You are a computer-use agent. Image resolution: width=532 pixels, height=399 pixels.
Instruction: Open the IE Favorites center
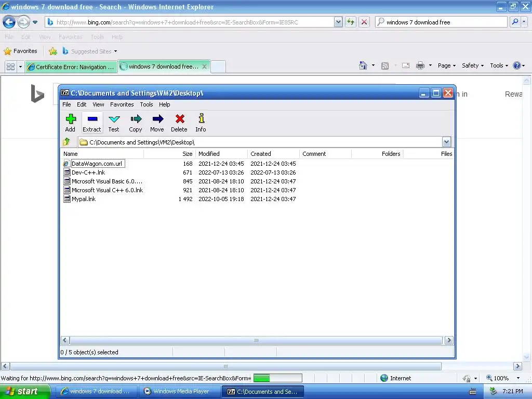pyautogui.click(x=20, y=51)
